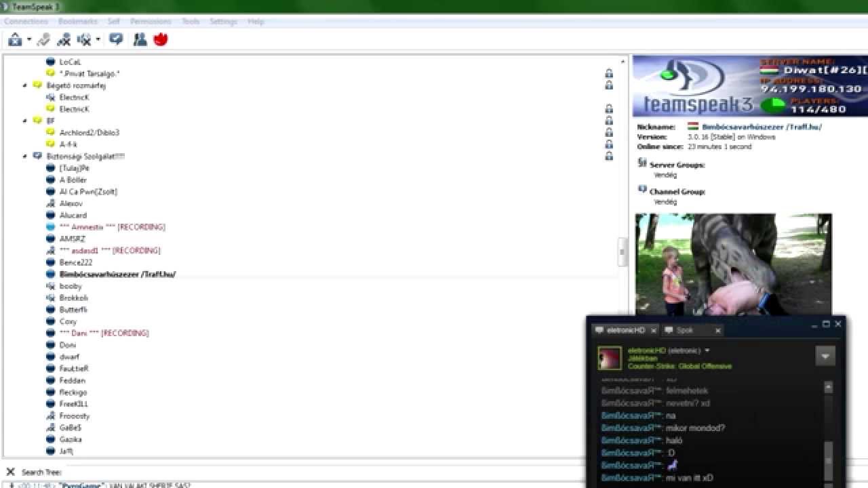Click the TeamSpeak 3 server banner
Viewport: 868px width, 488px height.
click(x=750, y=86)
